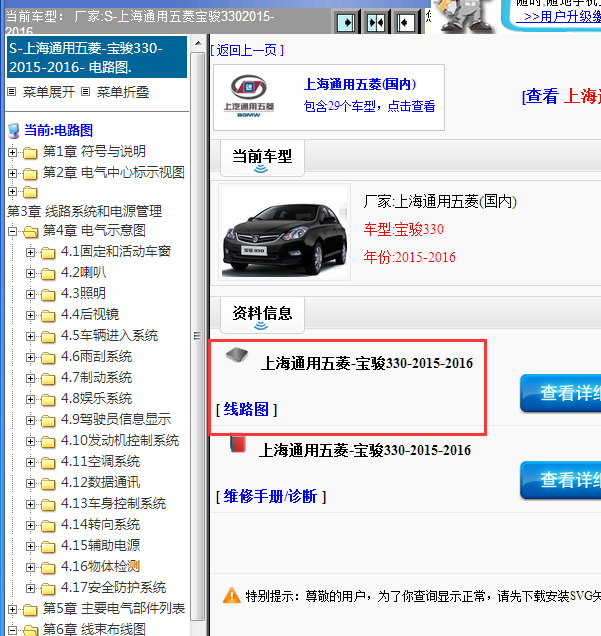Click the tree panel scroll-up arrow
Viewport: 601px width, 636px height.
(198, 43)
